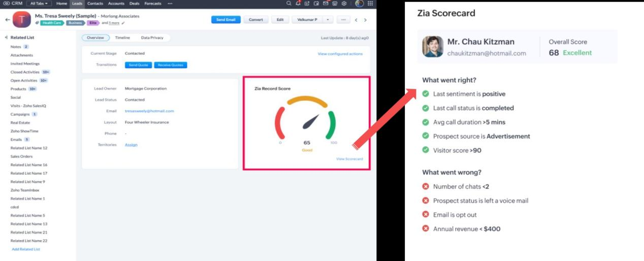This screenshot has height=261, width=644.
Task: Click the Receive Quotes transition button
Action: coord(171,65)
